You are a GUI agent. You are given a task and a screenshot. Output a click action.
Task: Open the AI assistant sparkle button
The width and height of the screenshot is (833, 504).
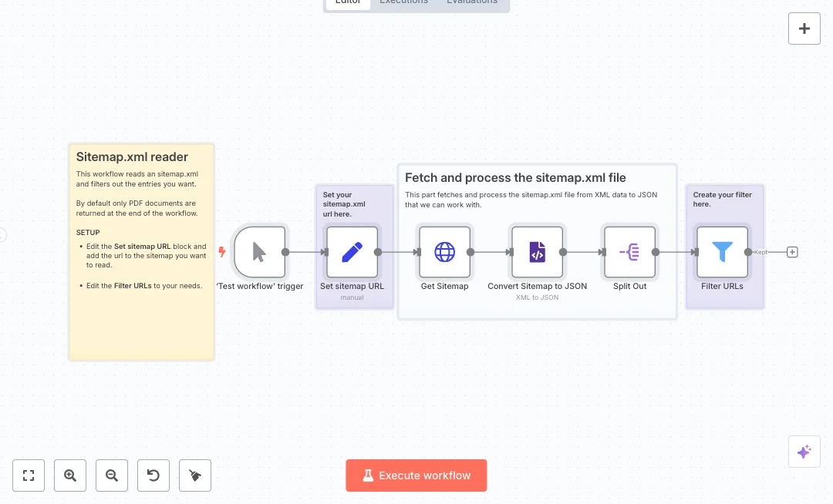click(x=804, y=452)
